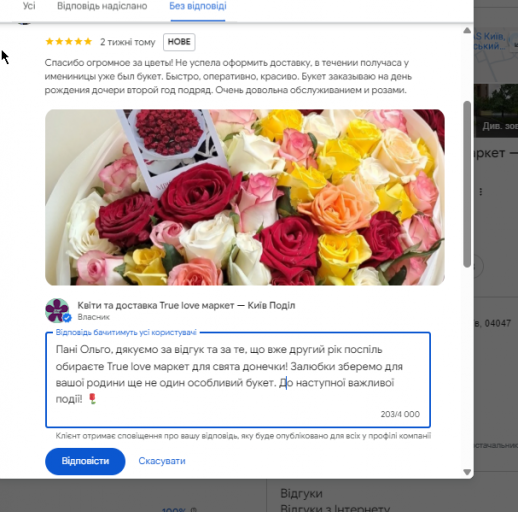518x512 pixels.
Task: Click the 203/4 000 character counter
Action: pos(400,414)
